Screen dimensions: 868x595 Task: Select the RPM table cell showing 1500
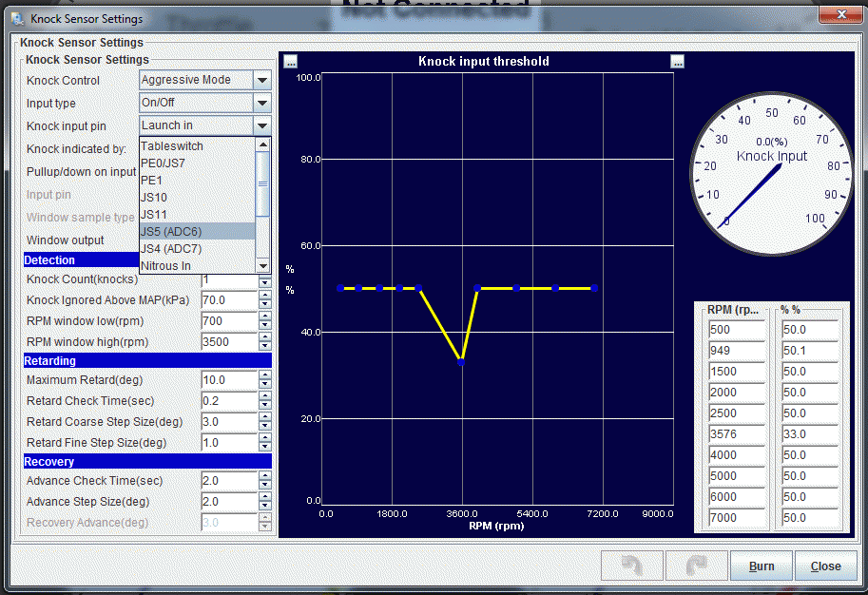pyautogui.click(x=737, y=372)
